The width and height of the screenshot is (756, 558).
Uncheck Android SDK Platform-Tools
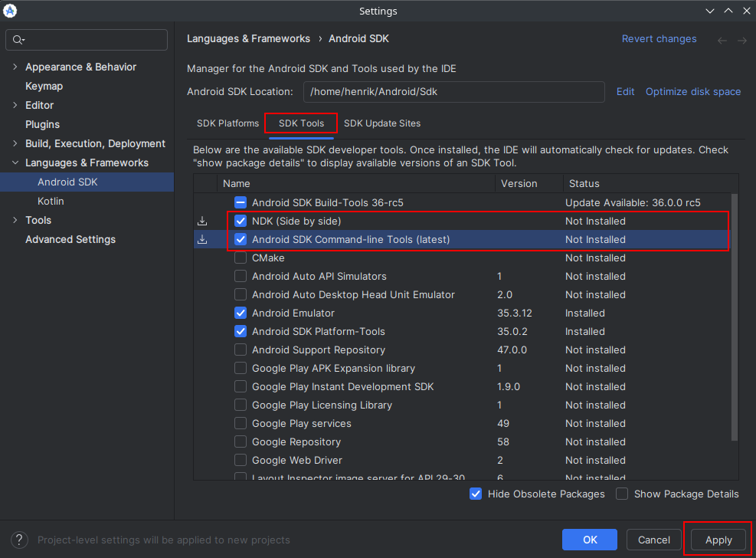(241, 331)
